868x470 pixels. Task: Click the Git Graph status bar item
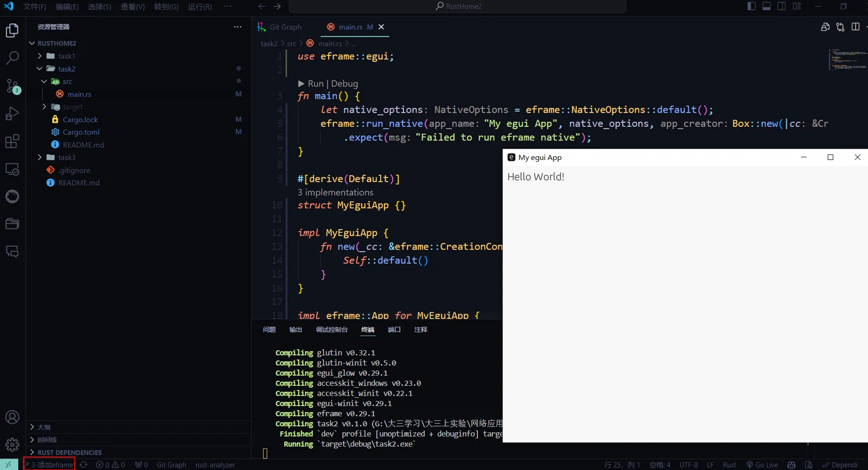click(x=171, y=465)
